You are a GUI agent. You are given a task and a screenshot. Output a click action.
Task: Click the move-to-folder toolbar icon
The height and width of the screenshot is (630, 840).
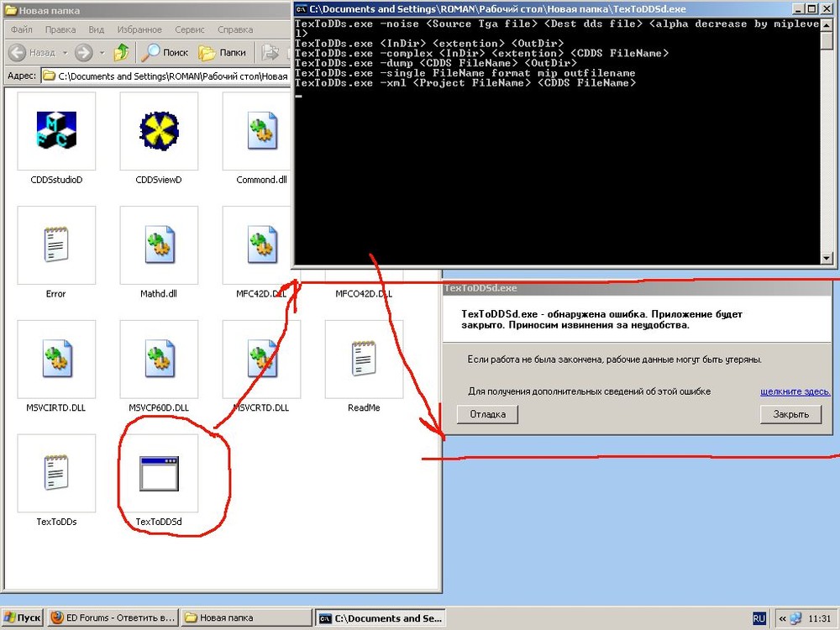click(270, 52)
